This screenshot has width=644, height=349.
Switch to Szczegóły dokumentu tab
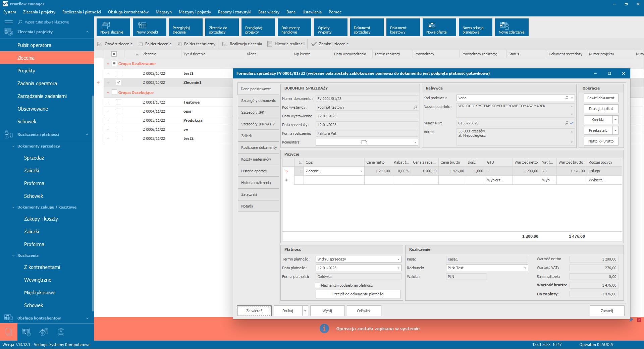(258, 101)
